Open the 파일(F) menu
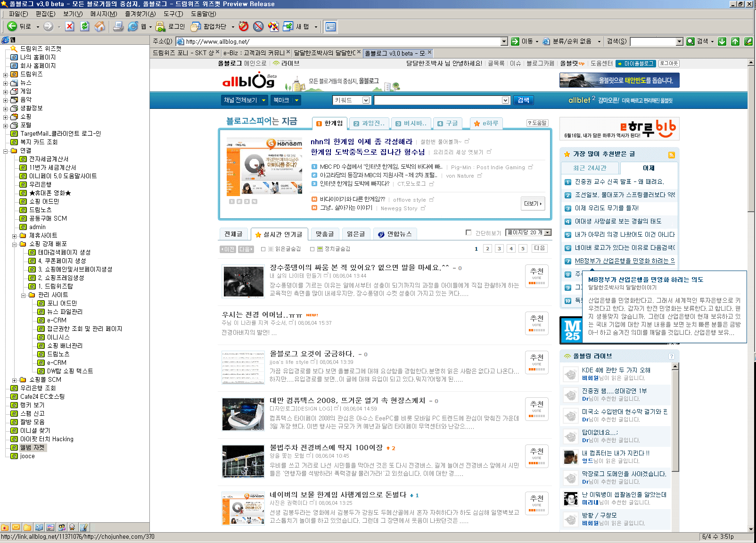 [x=18, y=14]
